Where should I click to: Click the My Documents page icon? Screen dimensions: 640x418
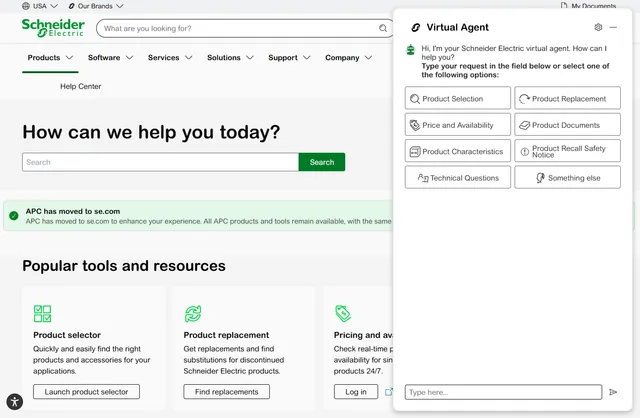(564, 6)
